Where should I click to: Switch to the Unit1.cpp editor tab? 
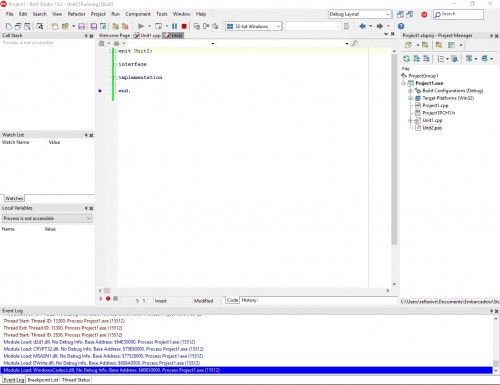click(x=147, y=35)
